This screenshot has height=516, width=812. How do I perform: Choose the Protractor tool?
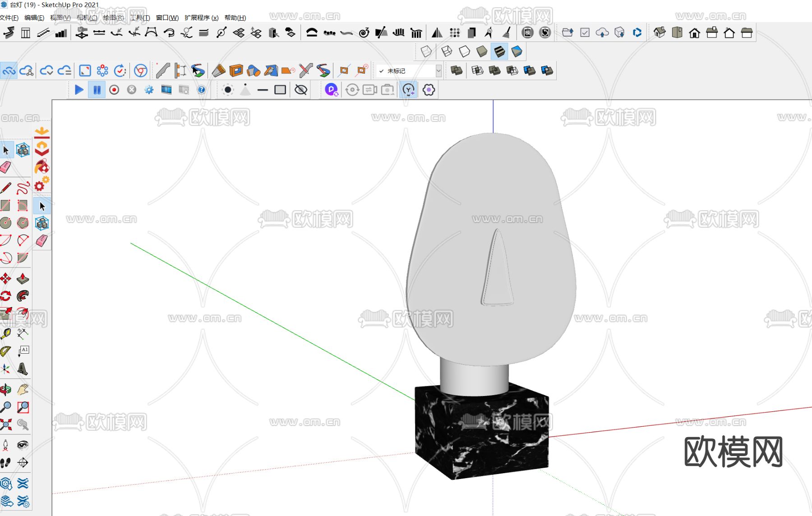pos(5,351)
